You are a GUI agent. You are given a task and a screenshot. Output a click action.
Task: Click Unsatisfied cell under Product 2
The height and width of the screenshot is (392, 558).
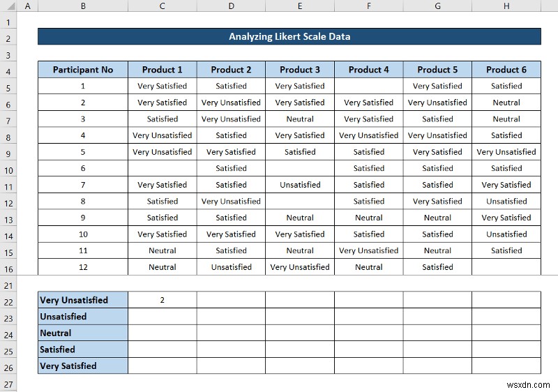pos(231,266)
